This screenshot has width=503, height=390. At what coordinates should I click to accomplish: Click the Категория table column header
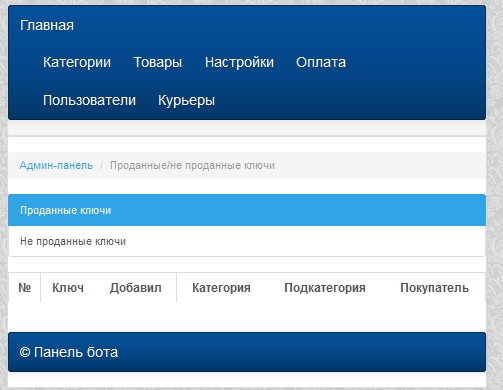[x=221, y=288]
